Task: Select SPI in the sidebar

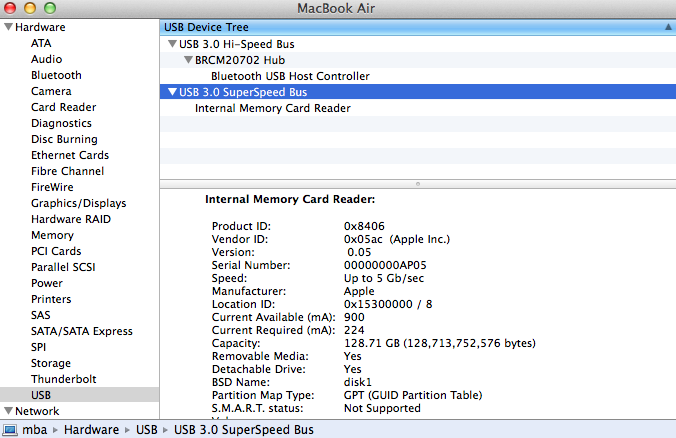Action: click(x=38, y=347)
